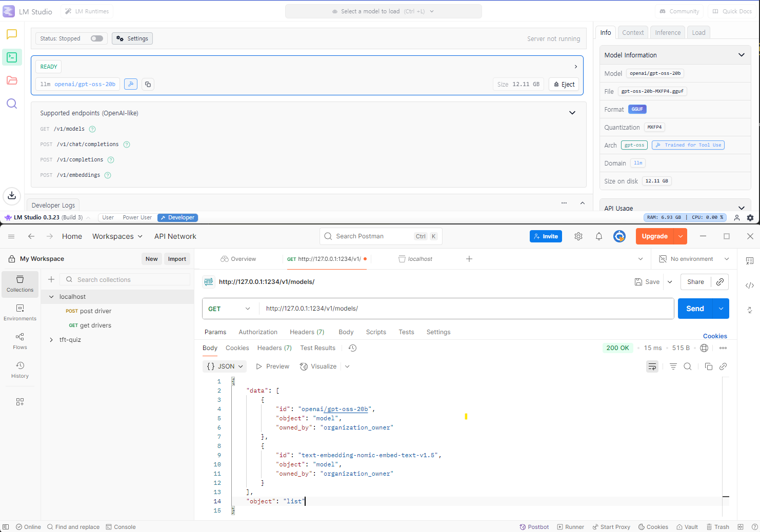Copy request link icon next to Share
Image resolution: width=760 pixels, height=532 pixels.
(x=720, y=282)
